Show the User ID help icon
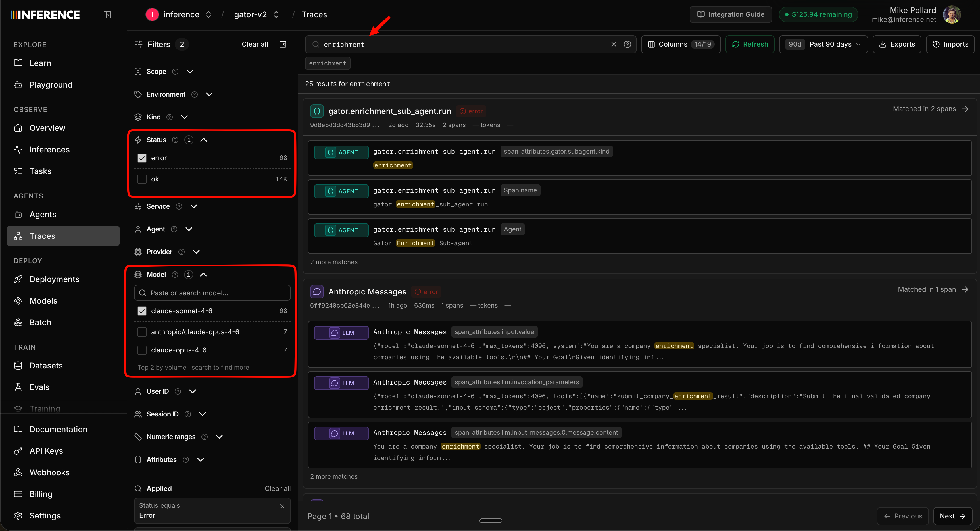 click(x=178, y=391)
